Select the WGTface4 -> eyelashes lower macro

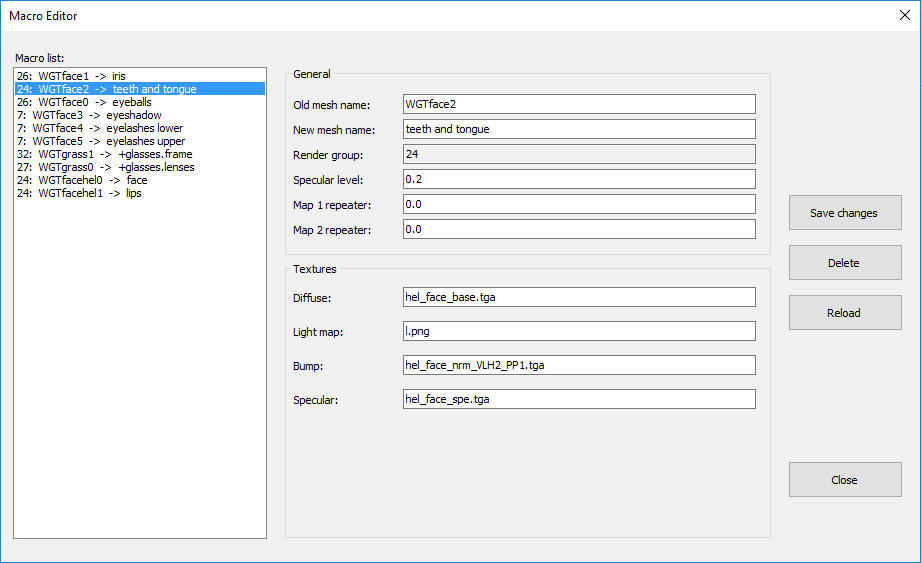click(140, 128)
